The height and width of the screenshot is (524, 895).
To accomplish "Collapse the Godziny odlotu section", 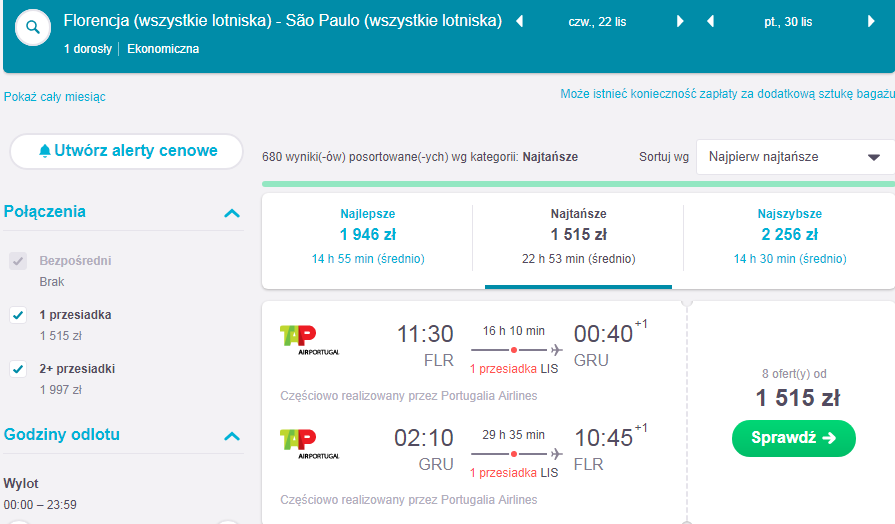I will tap(232, 436).
